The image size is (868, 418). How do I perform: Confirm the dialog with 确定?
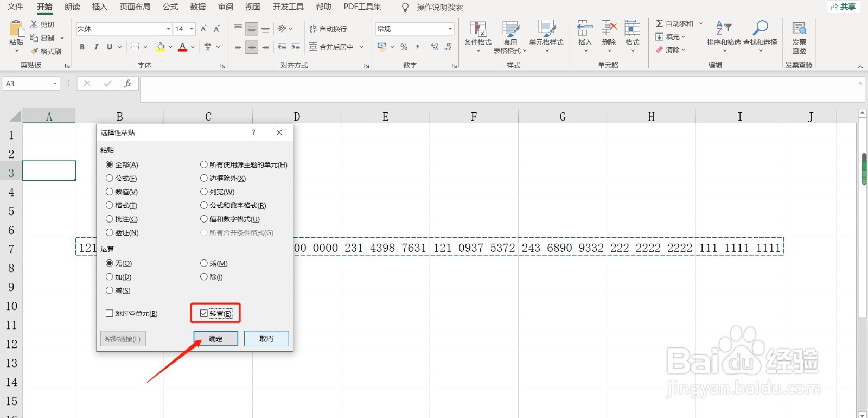[216, 339]
